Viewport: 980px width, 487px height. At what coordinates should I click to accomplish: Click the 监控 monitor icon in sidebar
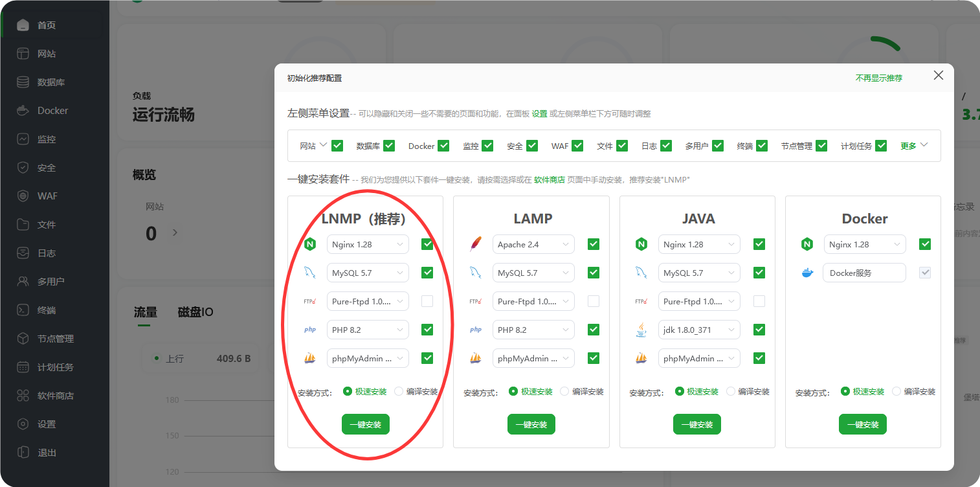(23, 139)
